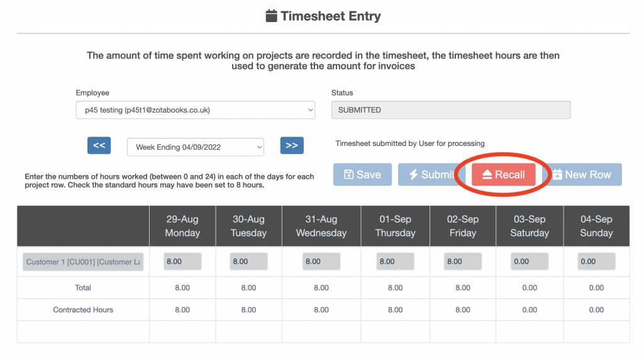The image size is (644, 355).
Task: Advance to next week with >> button
Action: [292, 145]
